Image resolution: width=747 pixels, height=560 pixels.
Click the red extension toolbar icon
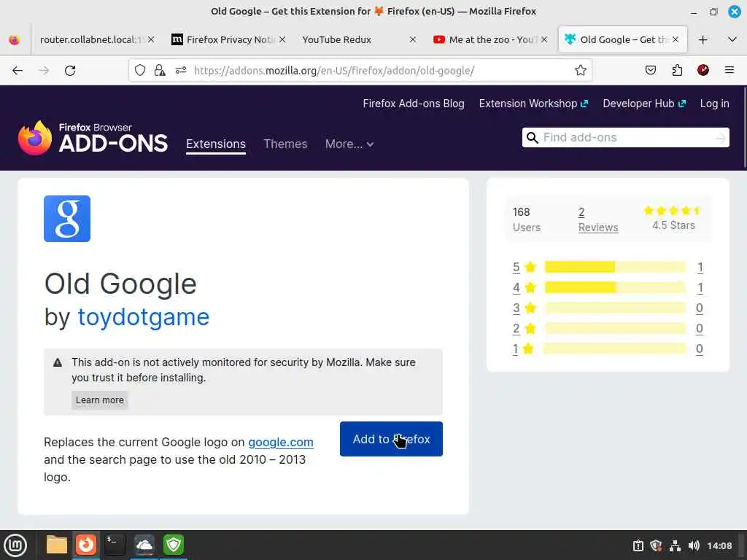[703, 71]
